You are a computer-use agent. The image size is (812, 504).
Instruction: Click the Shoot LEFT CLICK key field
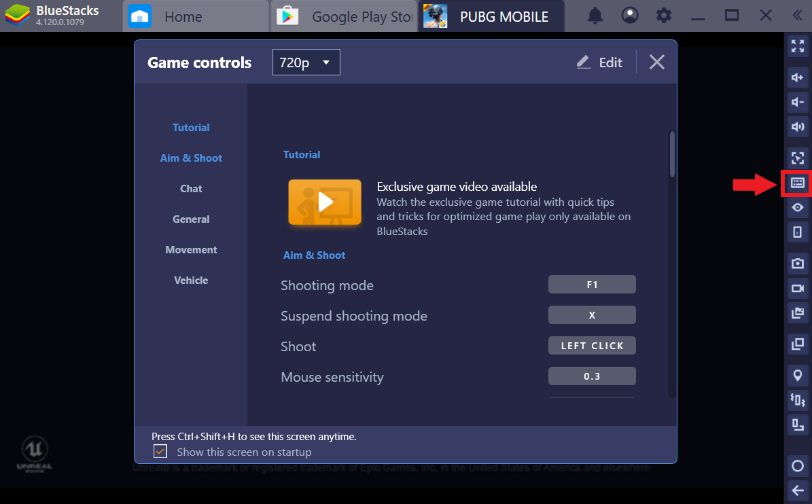pyautogui.click(x=592, y=345)
